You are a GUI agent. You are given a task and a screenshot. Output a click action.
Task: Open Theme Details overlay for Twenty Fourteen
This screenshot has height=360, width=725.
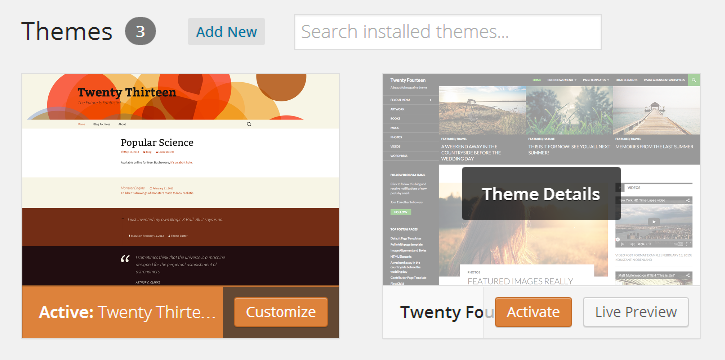[541, 194]
